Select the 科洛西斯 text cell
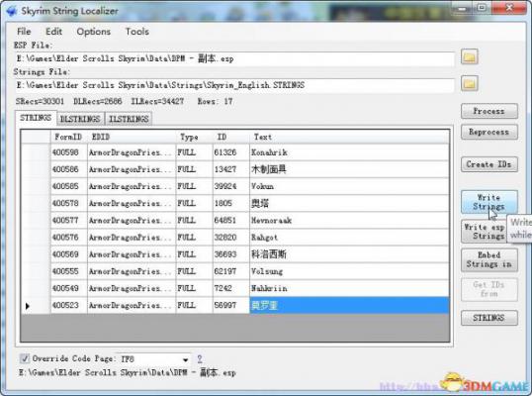532x396 pixels. tap(349, 254)
